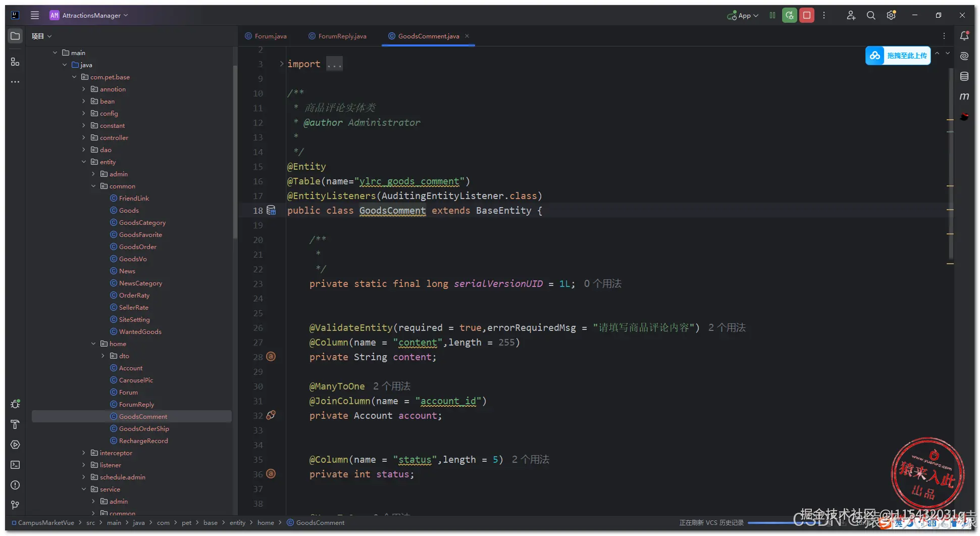Click the Stop App red button
Screen dimensions: 980x536
point(807,16)
